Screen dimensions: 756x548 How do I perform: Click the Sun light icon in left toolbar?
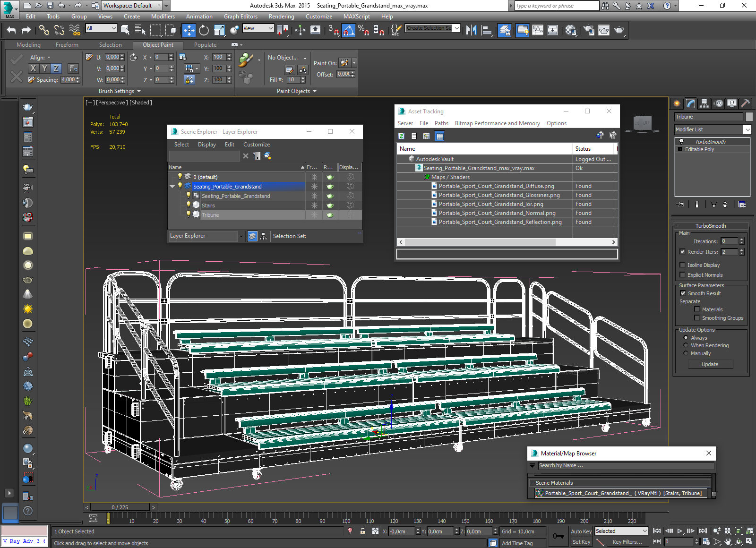(28, 309)
